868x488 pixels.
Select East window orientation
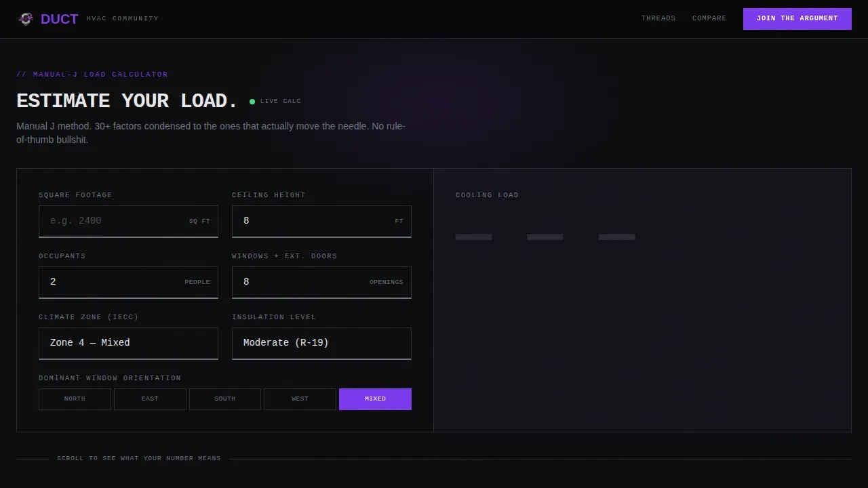click(x=150, y=399)
